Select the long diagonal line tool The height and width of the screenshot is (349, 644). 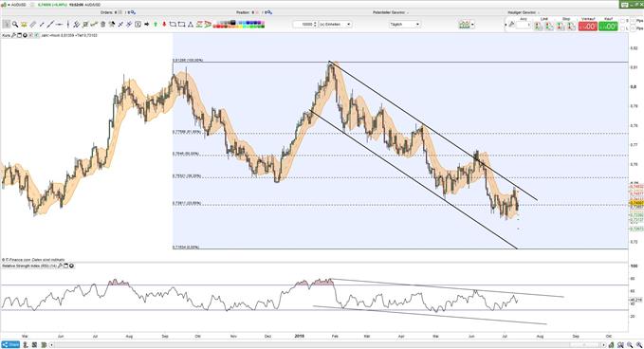pos(50,25)
